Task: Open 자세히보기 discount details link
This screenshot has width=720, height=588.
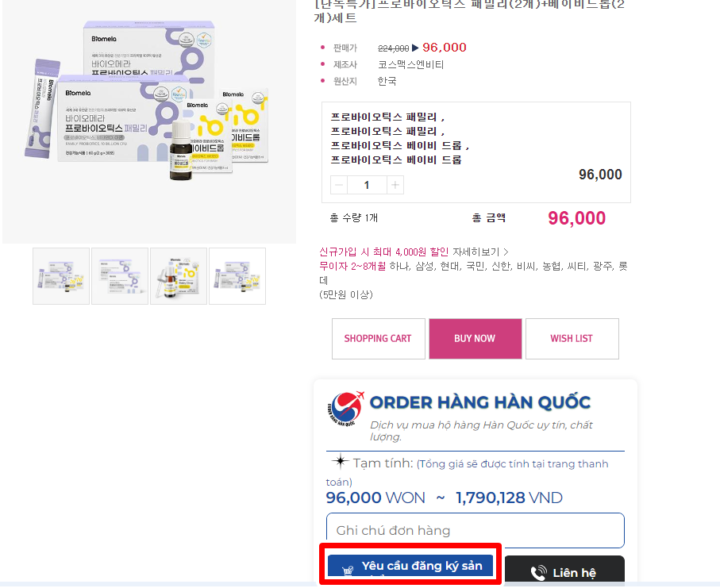Action: click(480, 252)
